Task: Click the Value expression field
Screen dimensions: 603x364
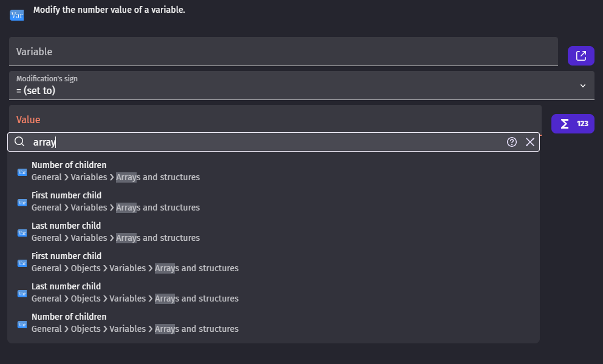Action: [274, 119]
